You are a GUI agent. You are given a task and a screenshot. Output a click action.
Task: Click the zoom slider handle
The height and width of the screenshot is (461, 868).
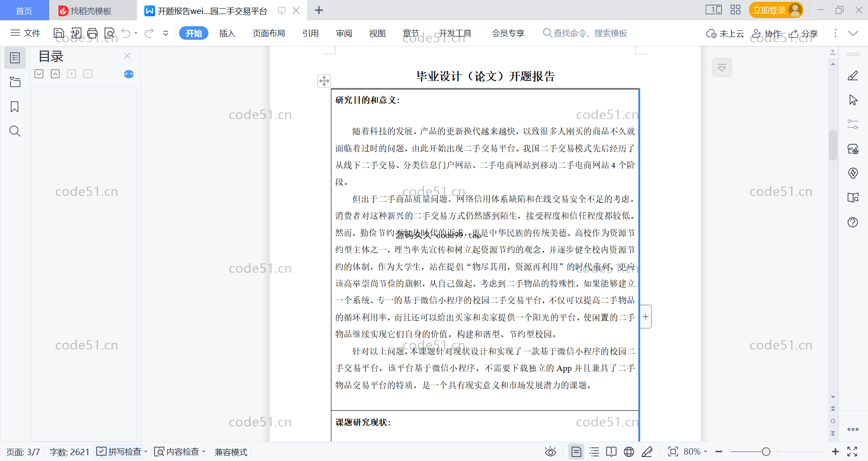(766, 452)
